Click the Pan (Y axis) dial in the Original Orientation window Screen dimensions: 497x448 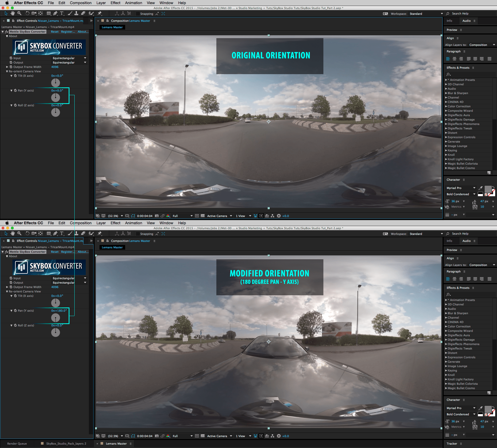pyautogui.click(x=55, y=97)
